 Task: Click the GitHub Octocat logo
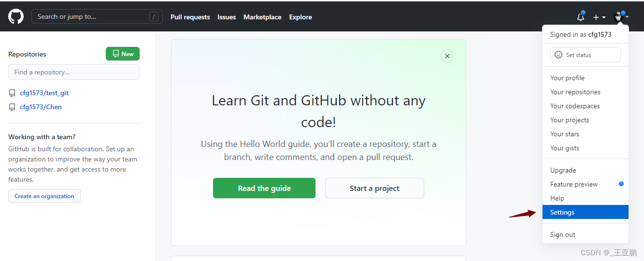click(16, 17)
